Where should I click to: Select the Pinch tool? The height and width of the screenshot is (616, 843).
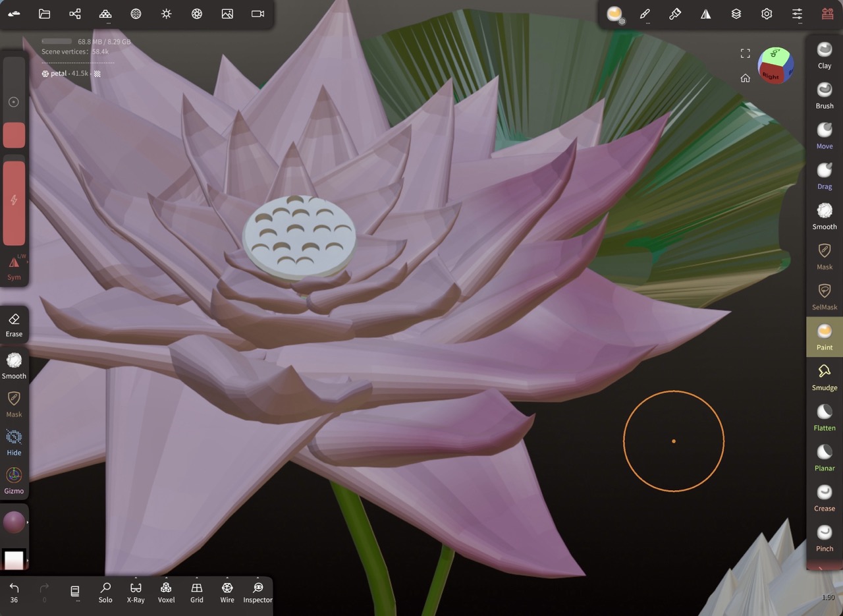pyautogui.click(x=825, y=538)
